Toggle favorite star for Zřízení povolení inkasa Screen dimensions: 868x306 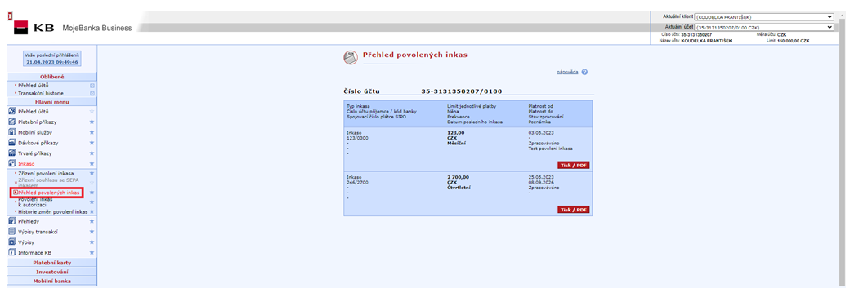pyautogui.click(x=92, y=173)
